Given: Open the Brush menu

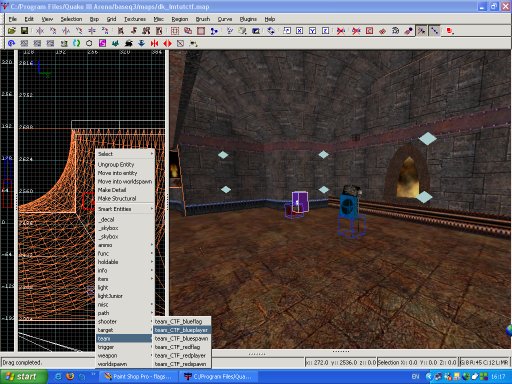Looking at the screenshot, I should (x=203, y=19).
